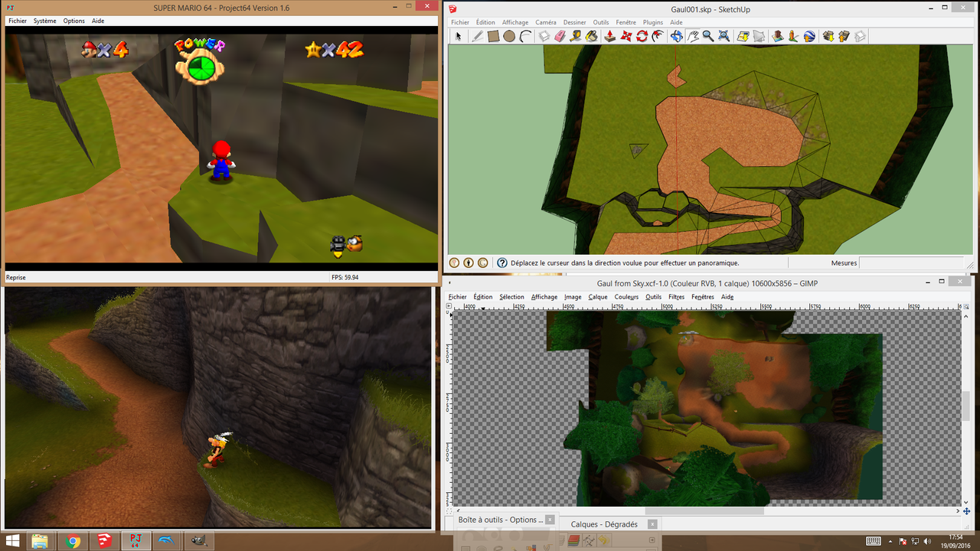The width and height of the screenshot is (980, 551).
Task: Click the Add New Building icon
Action: (x=778, y=36)
